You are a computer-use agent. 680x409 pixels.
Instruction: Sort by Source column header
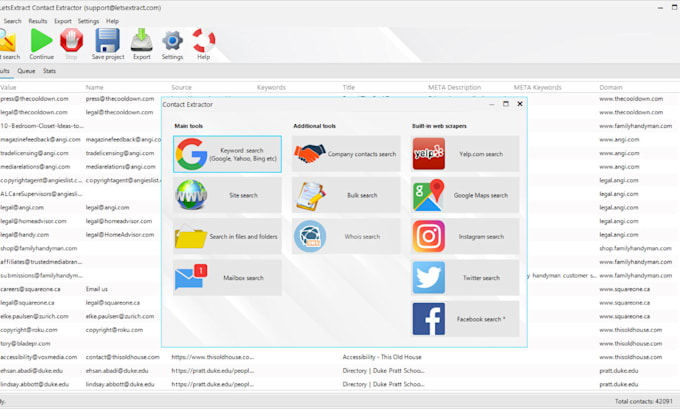[181, 87]
